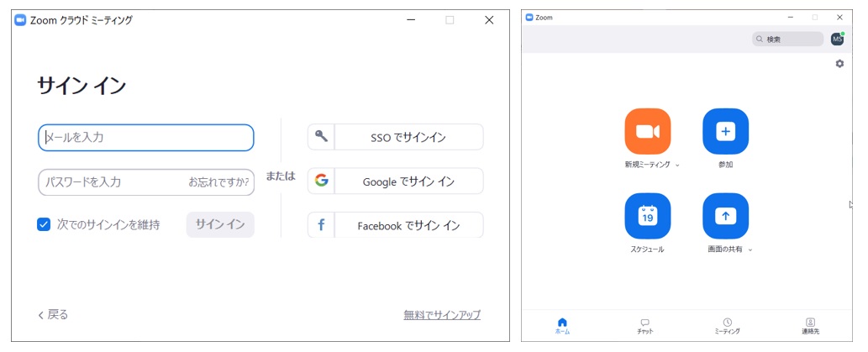Viewport: 868px width, 352px height.
Task: Switch to the Chat tab
Action: pyautogui.click(x=644, y=326)
